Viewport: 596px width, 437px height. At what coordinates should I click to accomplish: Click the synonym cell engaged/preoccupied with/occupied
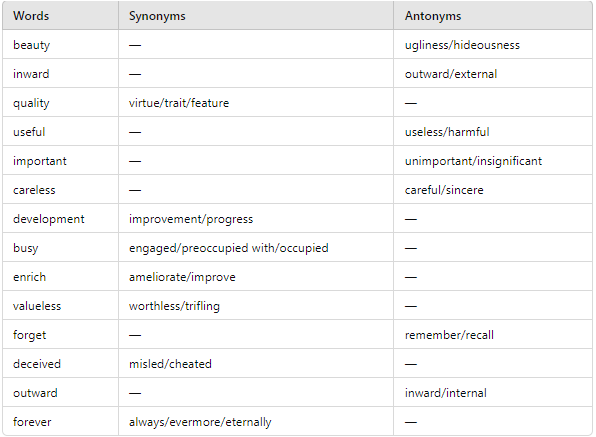point(228,248)
